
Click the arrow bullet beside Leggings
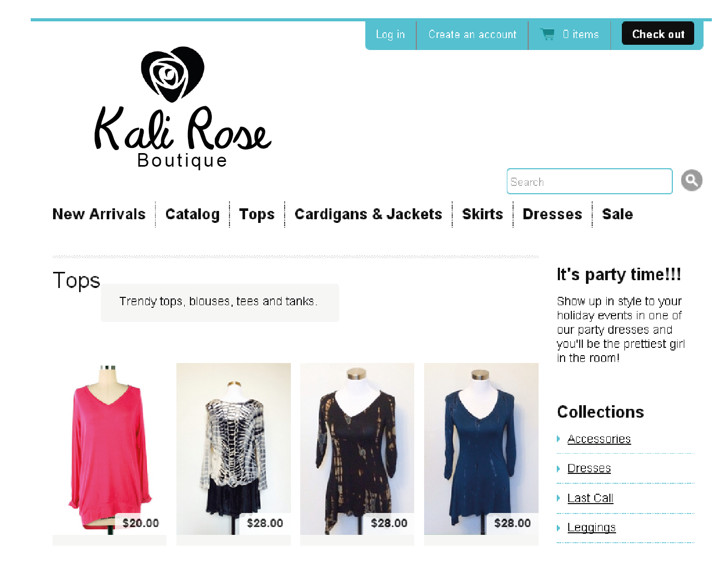[x=558, y=528]
